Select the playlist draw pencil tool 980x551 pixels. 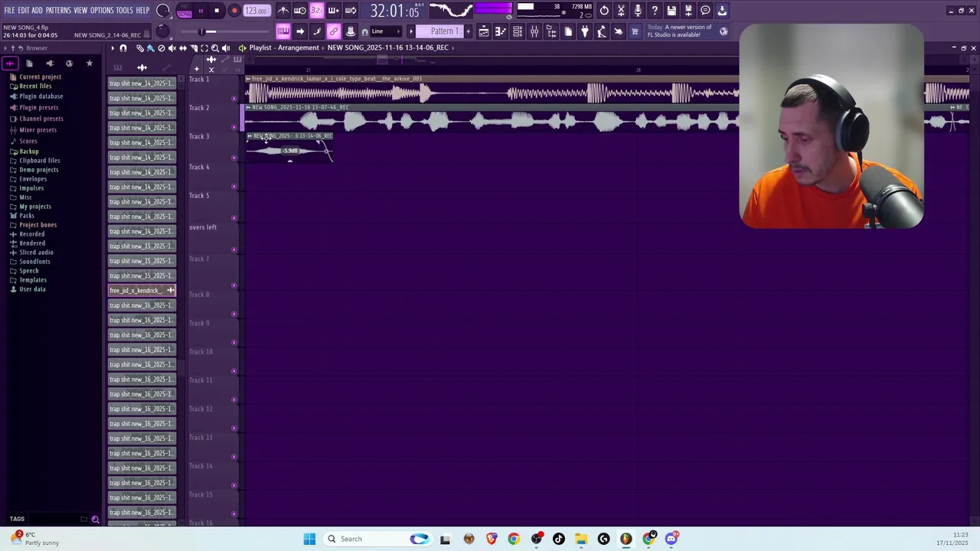(139, 48)
